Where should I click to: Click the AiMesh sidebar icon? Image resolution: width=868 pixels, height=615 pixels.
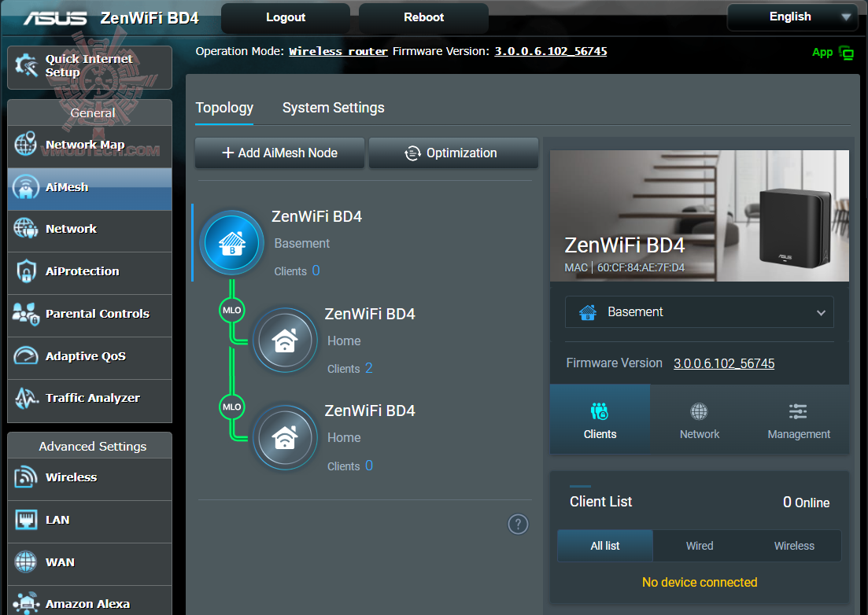click(x=25, y=187)
